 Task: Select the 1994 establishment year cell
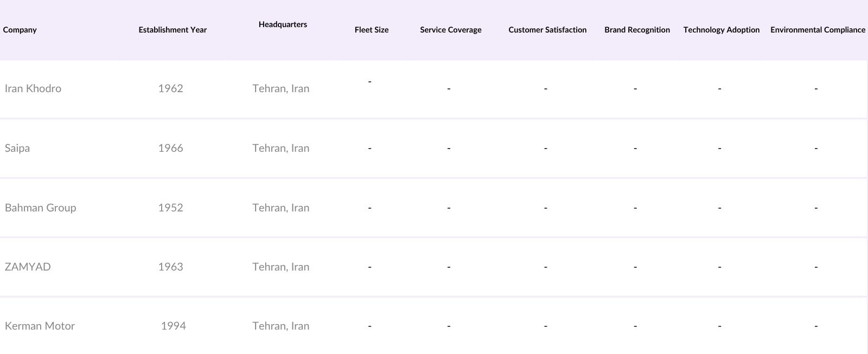(x=173, y=326)
